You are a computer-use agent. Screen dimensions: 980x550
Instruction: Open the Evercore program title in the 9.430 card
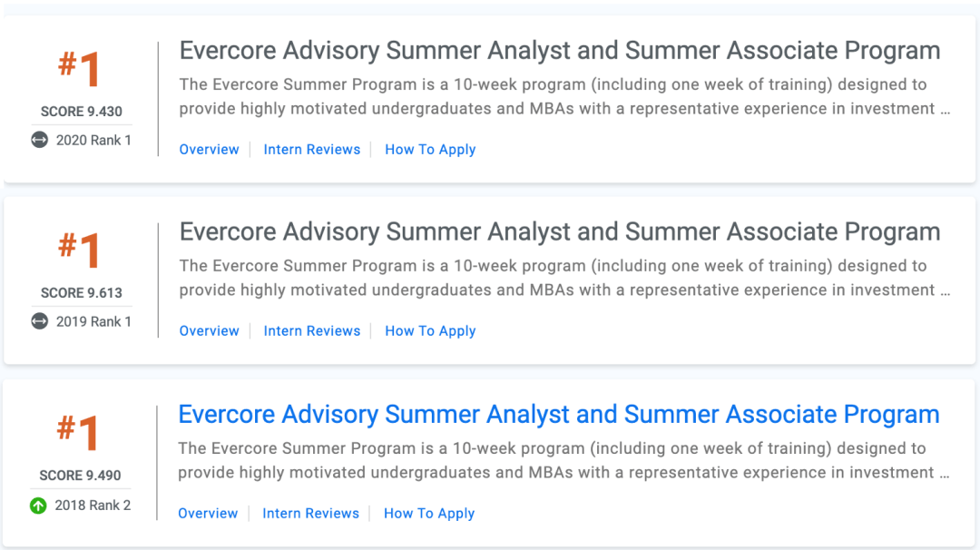(x=559, y=51)
